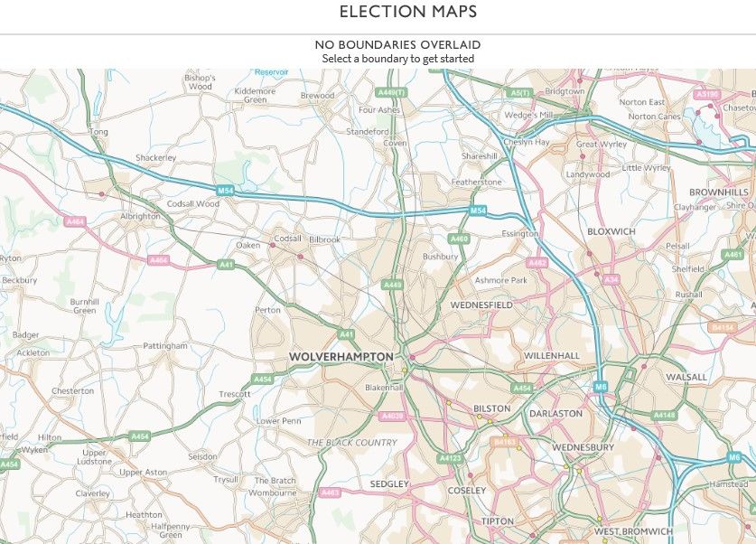This screenshot has height=544, width=756.
Task: Click the pink A4039 road badge
Action: [x=393, y=416]
